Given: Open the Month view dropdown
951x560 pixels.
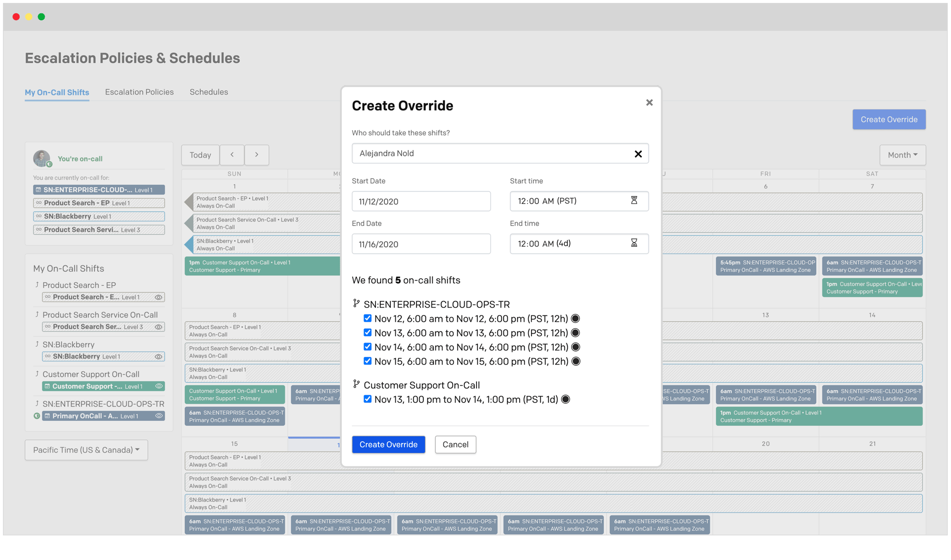Looking at the screenshot, I should pos(902,155).
